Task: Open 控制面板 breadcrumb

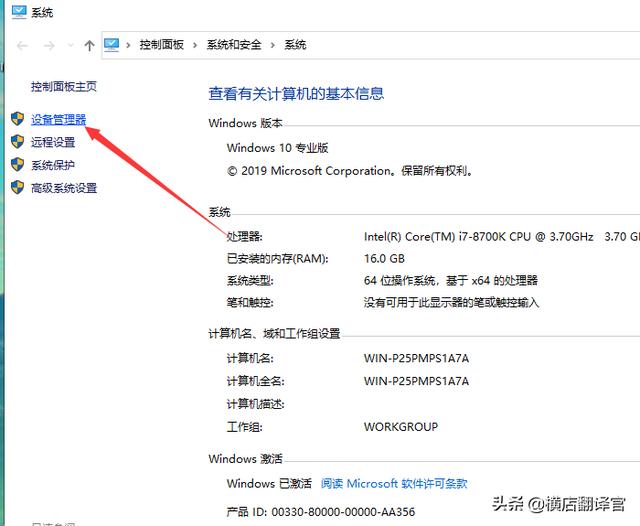Action: coord(162,44)
